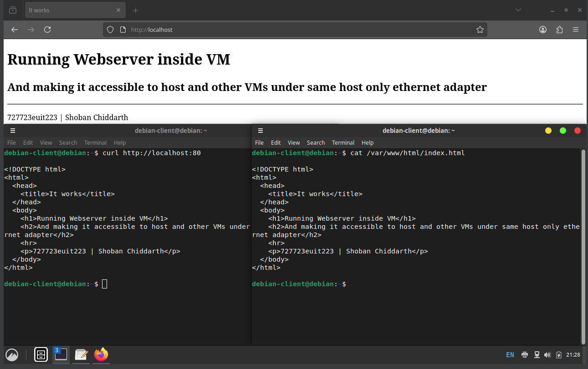Open right terminal's hamburger menu
This screenshot has width=588, height=369.
pos(261,131)
